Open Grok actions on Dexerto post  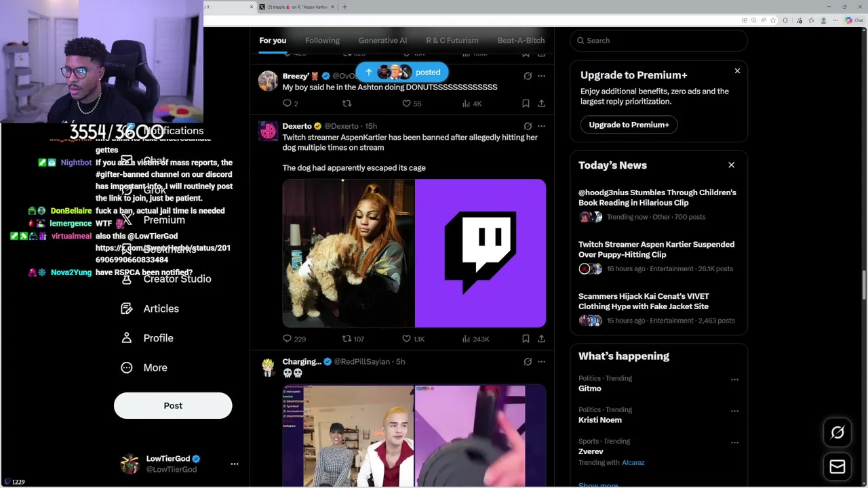tap(528, 126)
